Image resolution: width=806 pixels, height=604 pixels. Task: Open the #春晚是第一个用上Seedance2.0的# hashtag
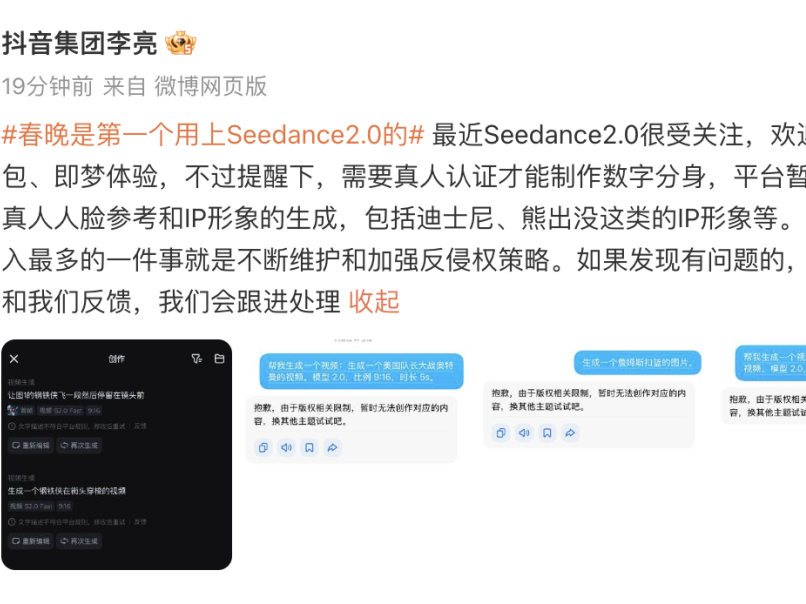pyautogui.click(x=213, y=134)
